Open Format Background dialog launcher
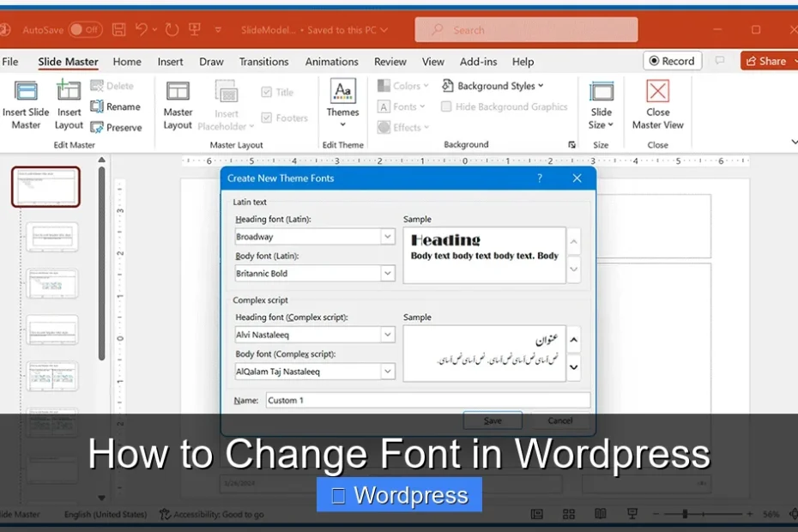 (x=572, y=144)
